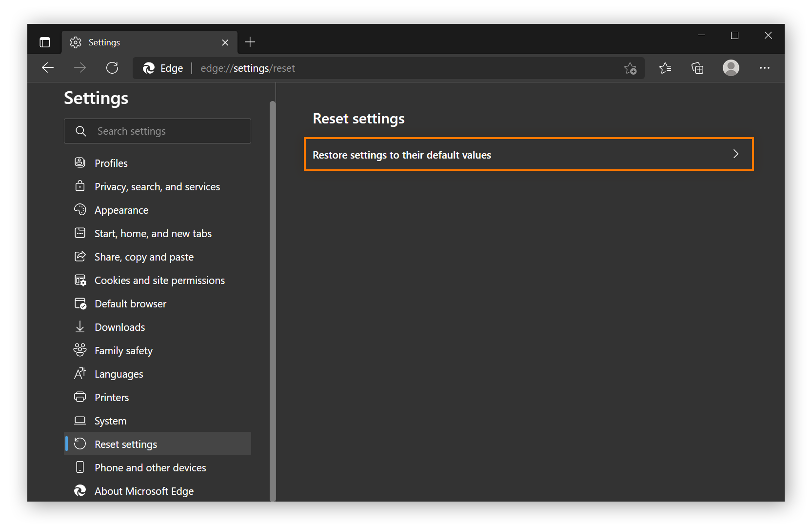Select Privacy, search, and services
The image size is (812, 525).
pos(157,187)
